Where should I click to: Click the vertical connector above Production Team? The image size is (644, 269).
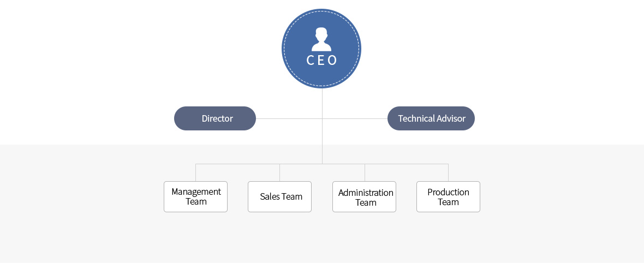click(448, 172)
